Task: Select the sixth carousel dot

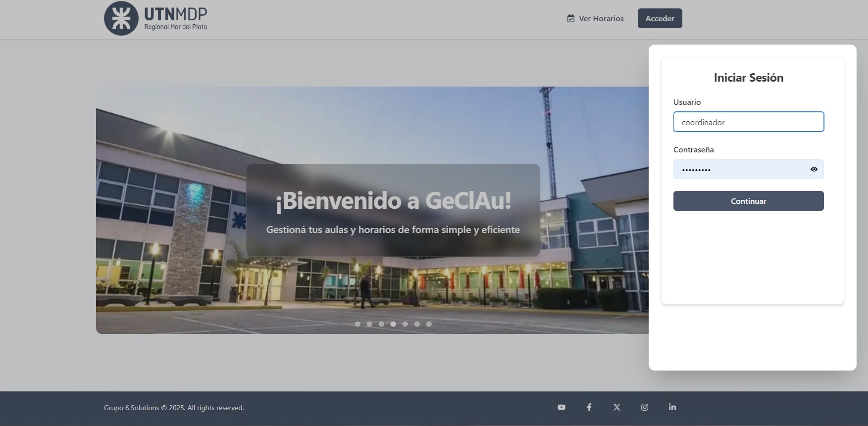Action: tap(417, 324)
